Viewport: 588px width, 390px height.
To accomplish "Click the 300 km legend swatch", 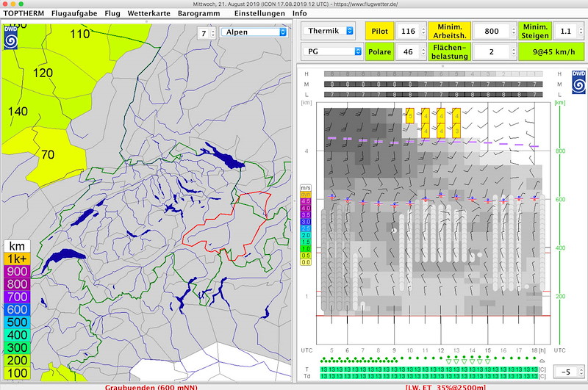I will [x=17, y=347].
